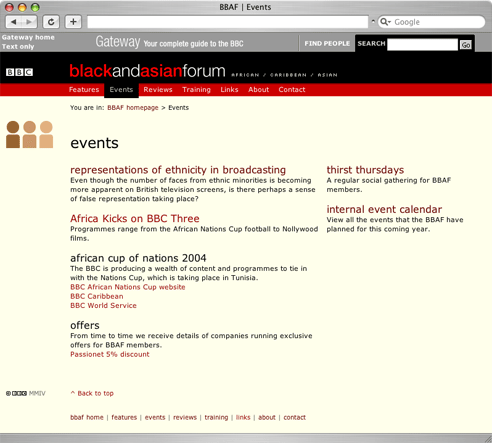
Task: Reload the page with the refresh button
Action: tap(51, 22)
